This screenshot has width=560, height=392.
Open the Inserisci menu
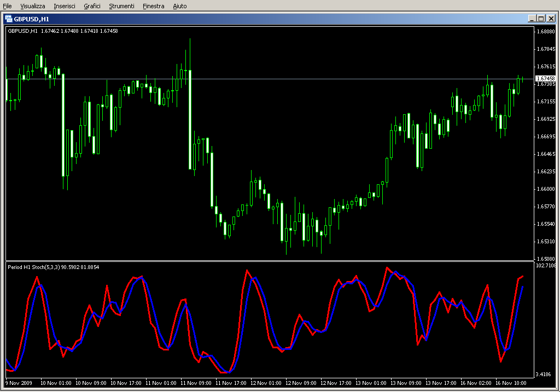[65, 6]
